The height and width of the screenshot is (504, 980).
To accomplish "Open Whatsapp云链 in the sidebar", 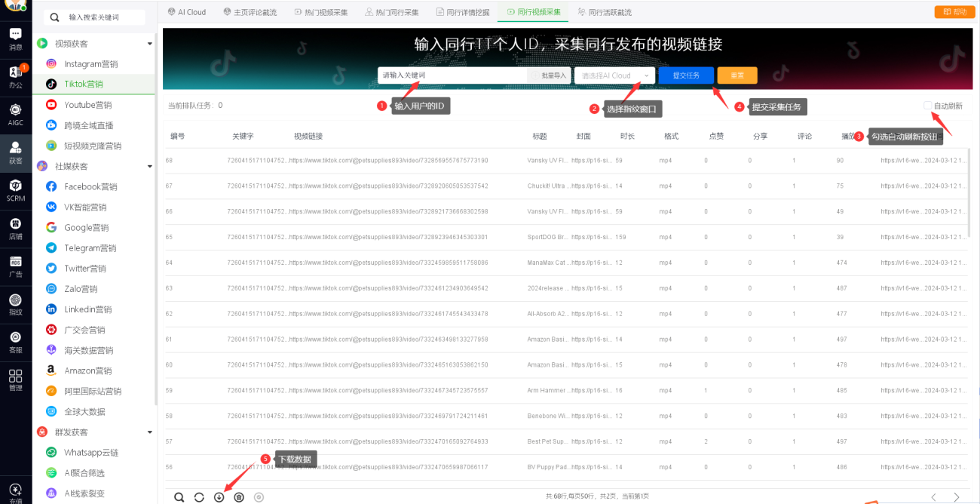I will pos(90,452).
